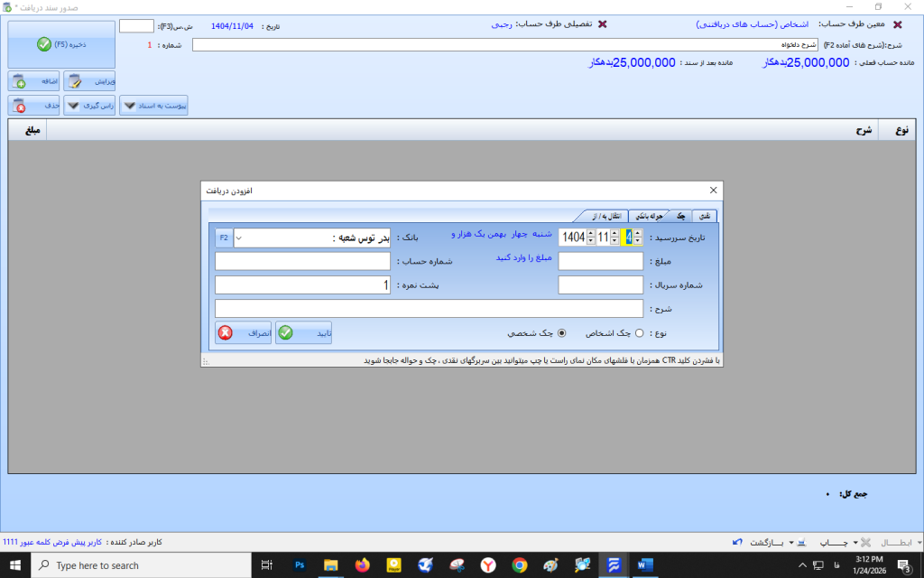
Task: Clear the معین طرف حساب with X icon
Action: (x=896, y=25)
